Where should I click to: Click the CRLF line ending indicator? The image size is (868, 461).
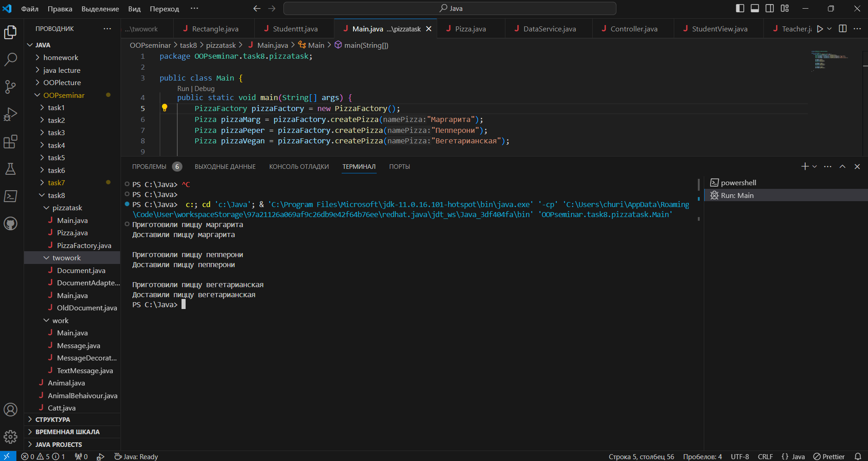[x=765, y=456]
